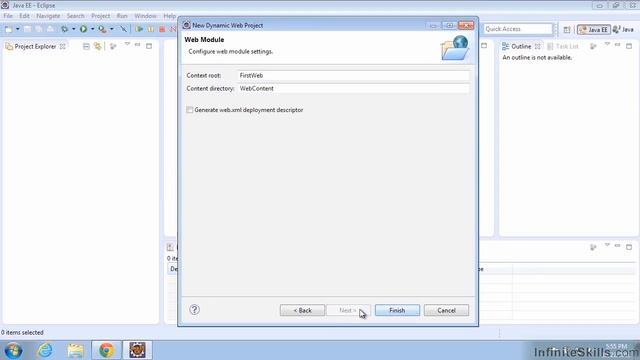The width and height of the screenshot is (640, 360).
Task: Open the File menu
Action: pyautogui.click(x=8, y=16)
